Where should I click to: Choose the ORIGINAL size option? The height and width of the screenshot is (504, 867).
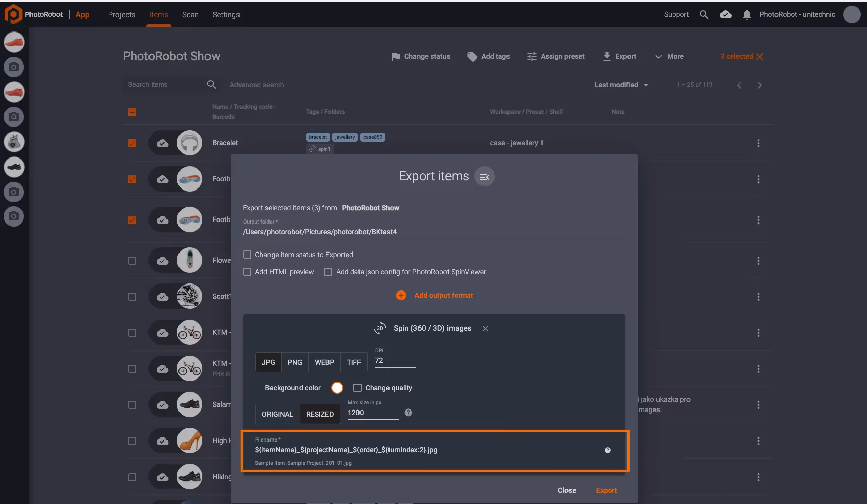click(x=278, y=414)
